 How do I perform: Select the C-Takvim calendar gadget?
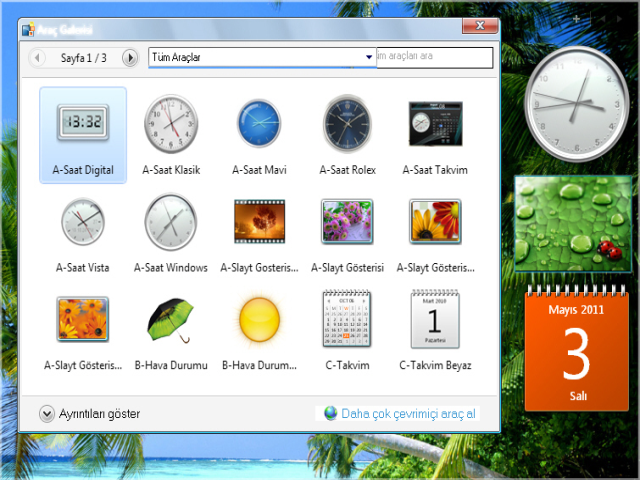point(347,331)
